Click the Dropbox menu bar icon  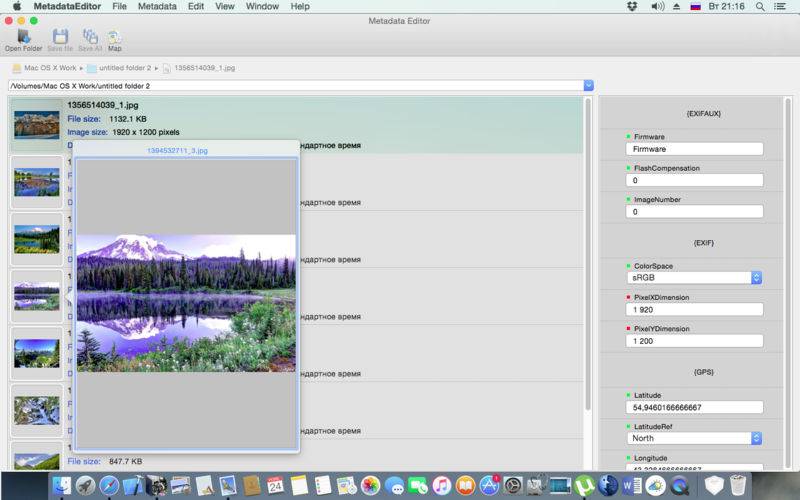point(632,7)
